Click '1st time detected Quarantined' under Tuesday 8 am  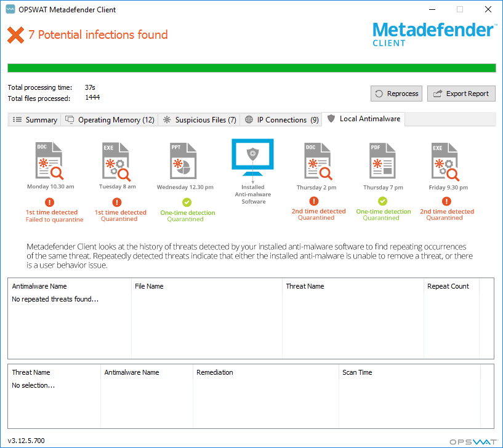pos(120,215)
